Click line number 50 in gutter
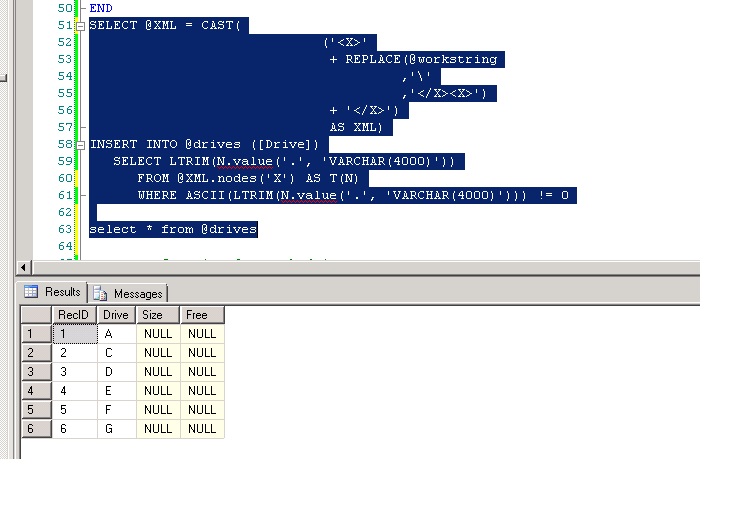The image size is (739, 515). point(65,8)
